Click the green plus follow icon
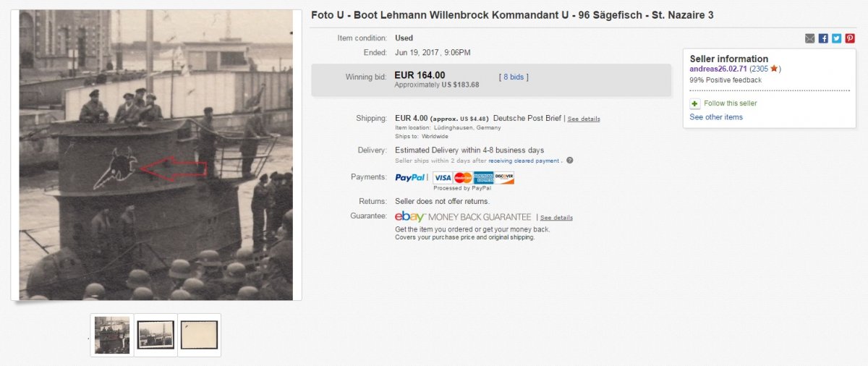The width and height of the screenshot is (868, 366). click(x=695, y=104)
